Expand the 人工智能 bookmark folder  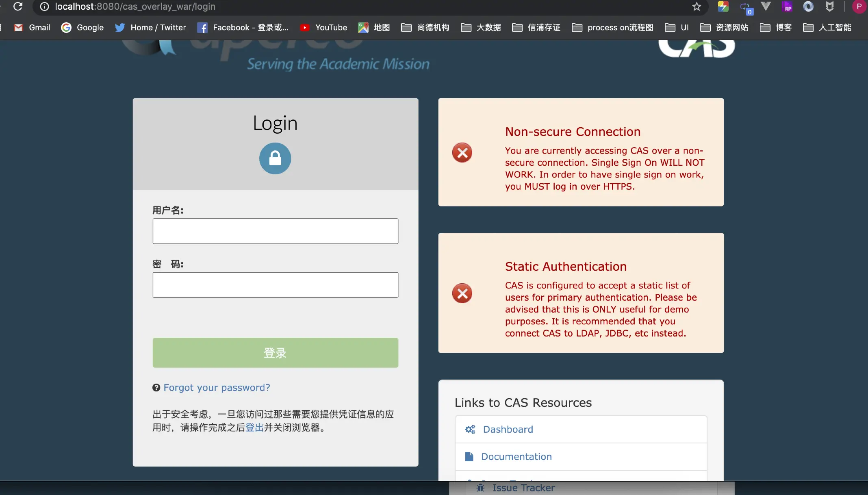(x=827, y=27)
